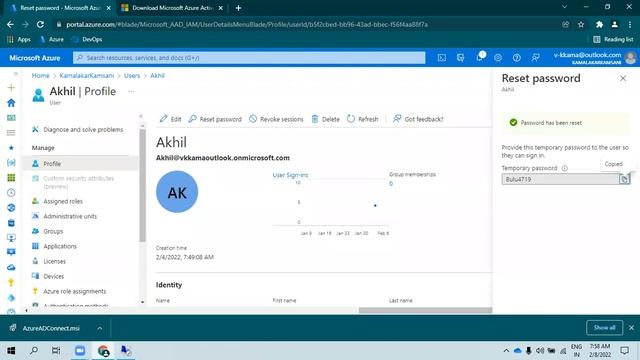Click the left menu vertical scrollbar
The width and height of the screenshot is (640, 360).
tap(142, 186)
